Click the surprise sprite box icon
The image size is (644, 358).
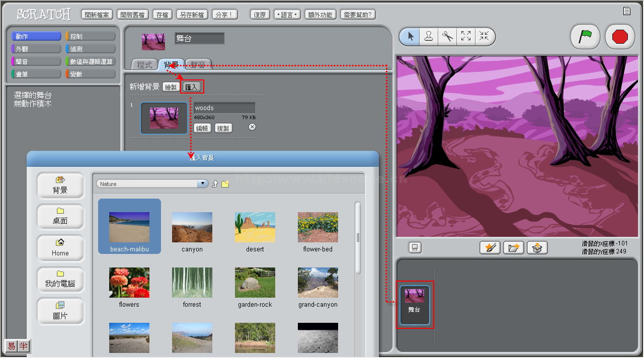[537, 248]
